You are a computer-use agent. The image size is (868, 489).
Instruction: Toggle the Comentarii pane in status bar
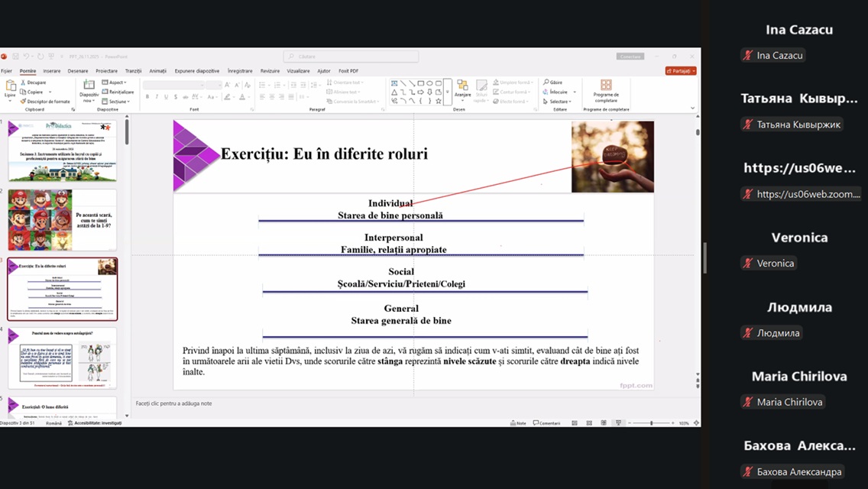tap(547, 423)
